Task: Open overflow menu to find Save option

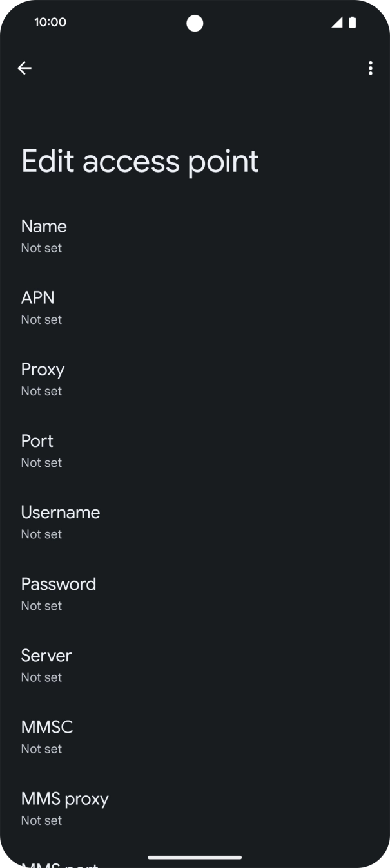Action: (370, 68)
